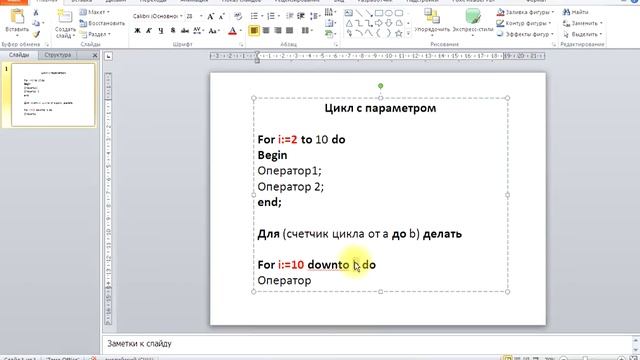Click slide title Цикл с параметром
This screenshot has width=640, height=360.
point(380,108)
